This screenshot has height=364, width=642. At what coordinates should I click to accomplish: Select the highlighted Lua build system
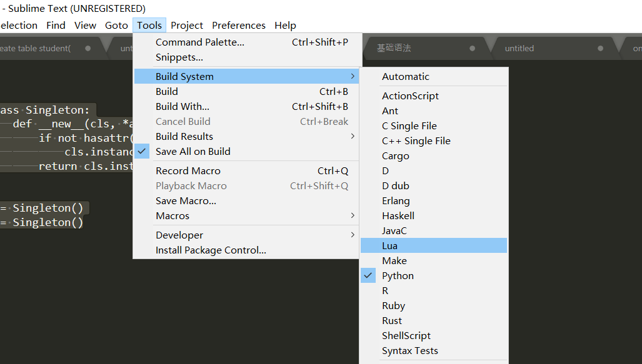tap(434, 245)
